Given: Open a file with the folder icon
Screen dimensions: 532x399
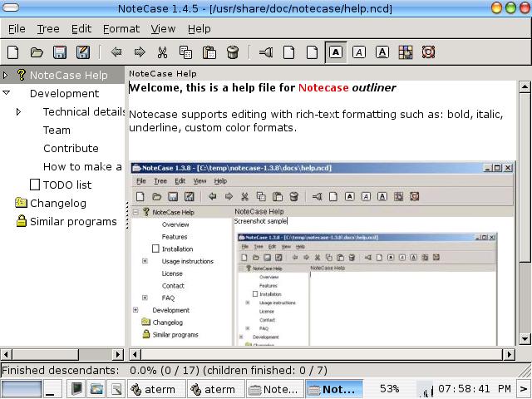Looking at the screenshot, I should (x=37, y=52).
